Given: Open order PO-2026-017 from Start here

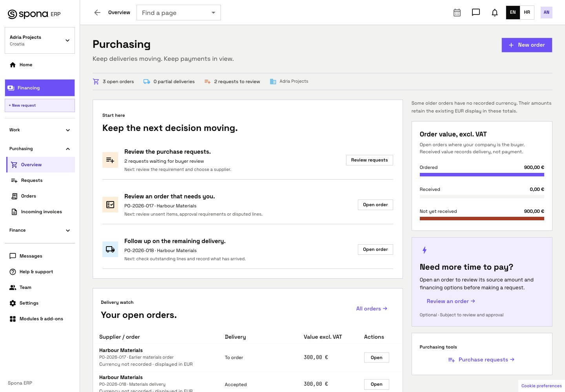Looking at the screenshot, I should tap(375, 205).
